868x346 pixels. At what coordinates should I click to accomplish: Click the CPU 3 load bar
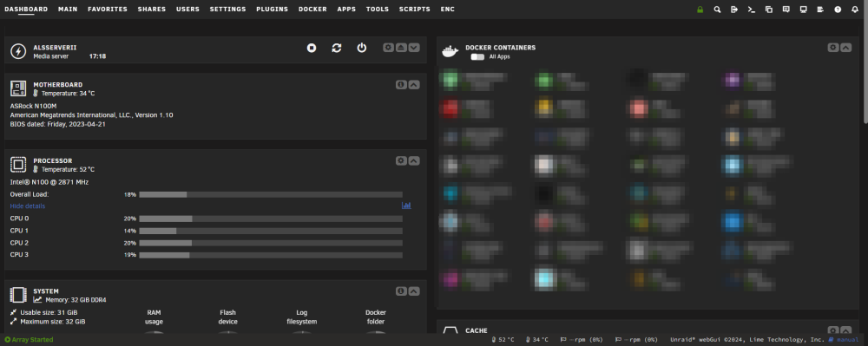click(x=271, y=255)
